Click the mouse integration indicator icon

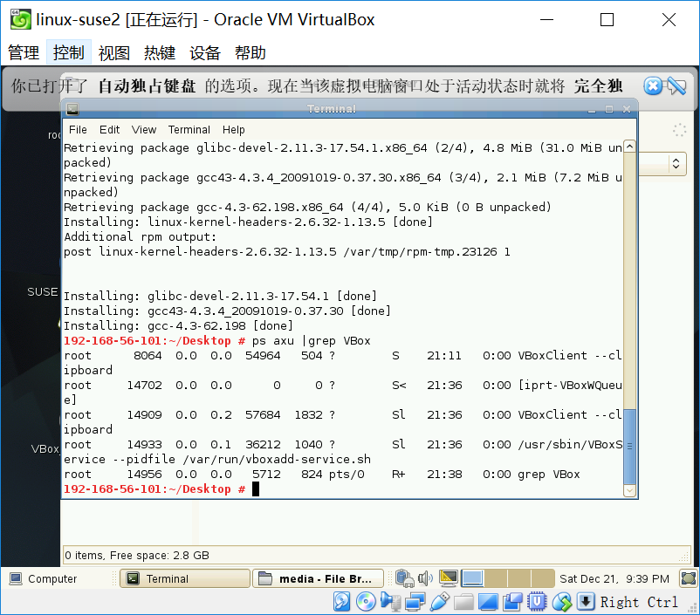pos(561,602)
